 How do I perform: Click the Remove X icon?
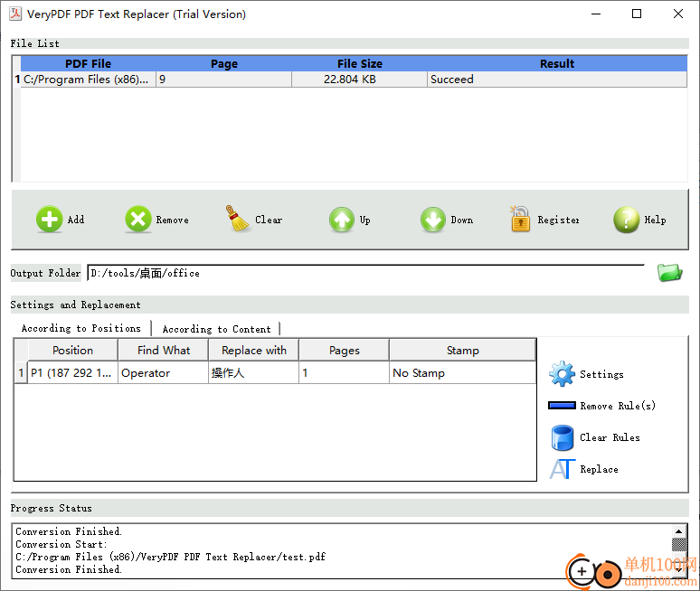tap(138, 220)
